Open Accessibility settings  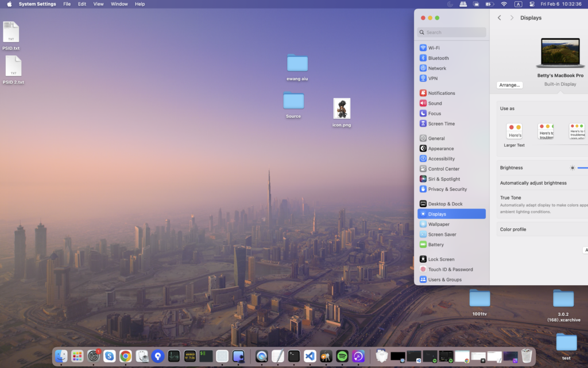click(x=441, y=159)
